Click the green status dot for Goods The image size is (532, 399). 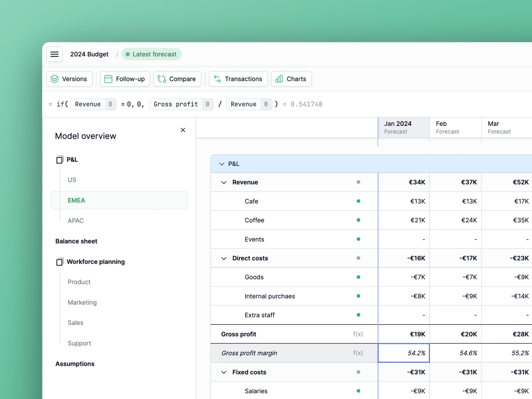(x=358, y=277)
